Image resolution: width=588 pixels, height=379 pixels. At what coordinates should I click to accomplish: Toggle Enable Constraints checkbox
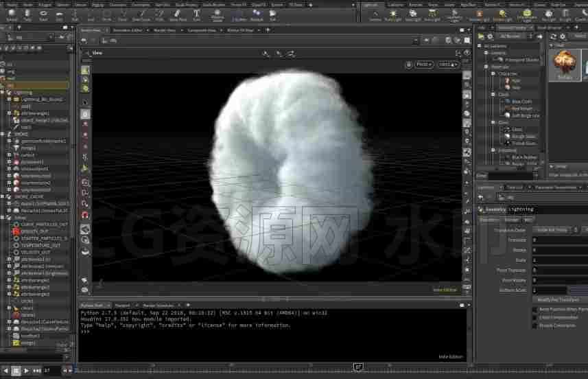tap(535, 325)
